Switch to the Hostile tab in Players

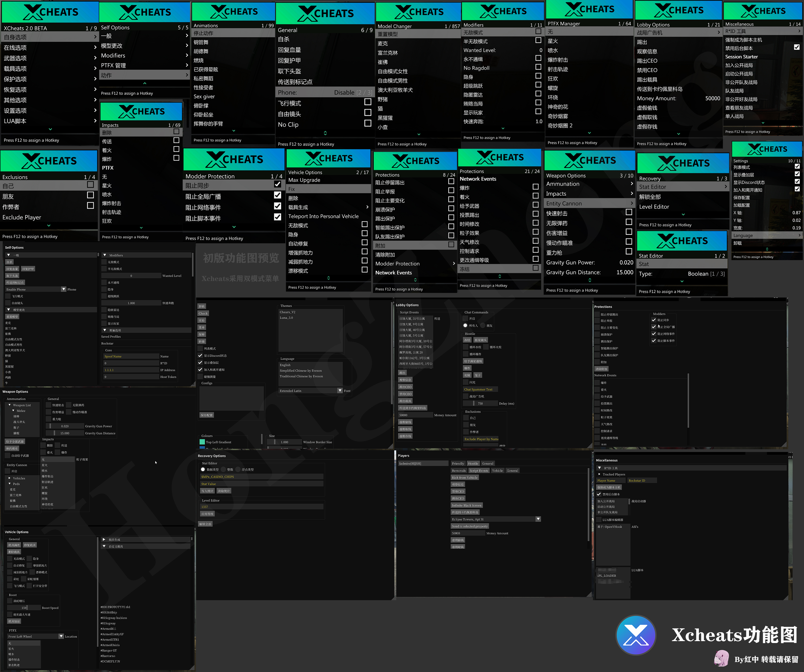(x=473, y=463)
